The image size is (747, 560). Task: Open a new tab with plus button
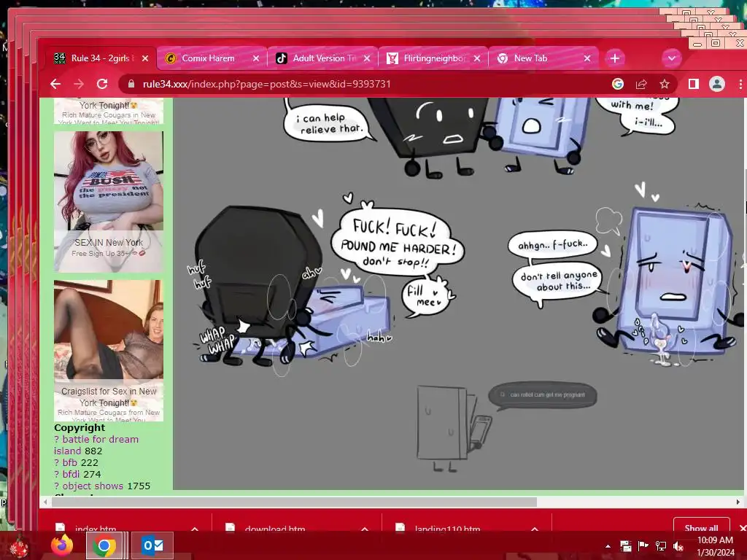point(615,58)
